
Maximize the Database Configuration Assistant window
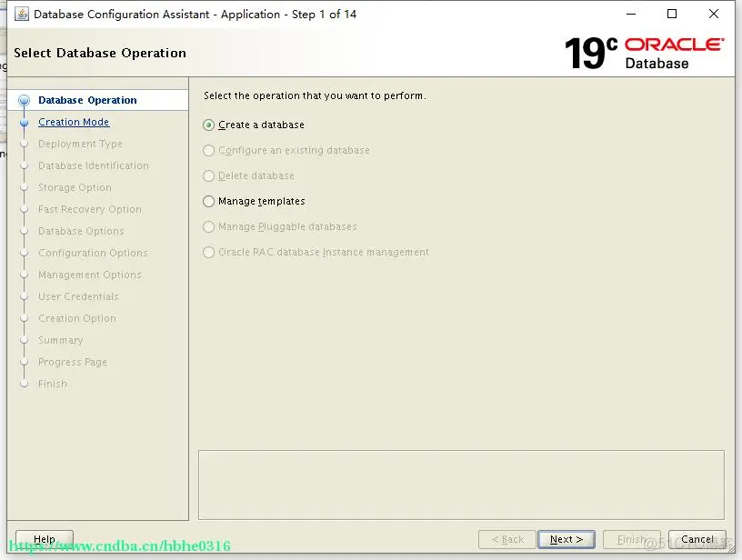tap(672, 15)
